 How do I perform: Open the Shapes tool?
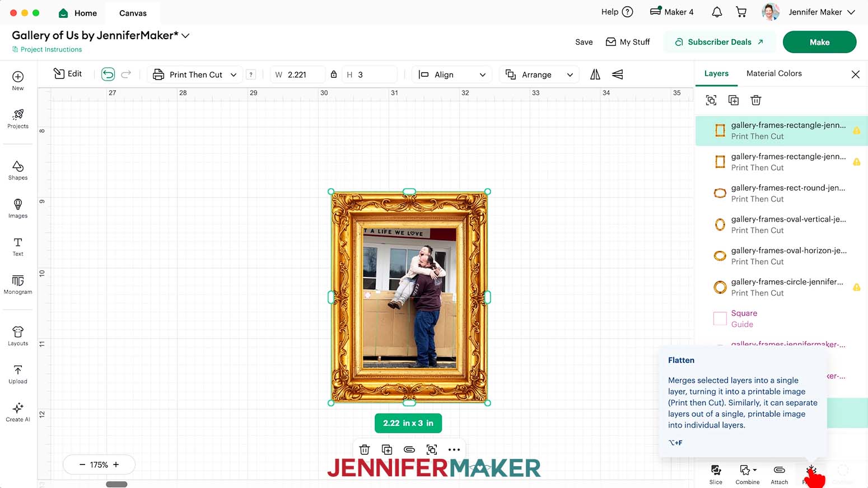(x=18, y=170)
